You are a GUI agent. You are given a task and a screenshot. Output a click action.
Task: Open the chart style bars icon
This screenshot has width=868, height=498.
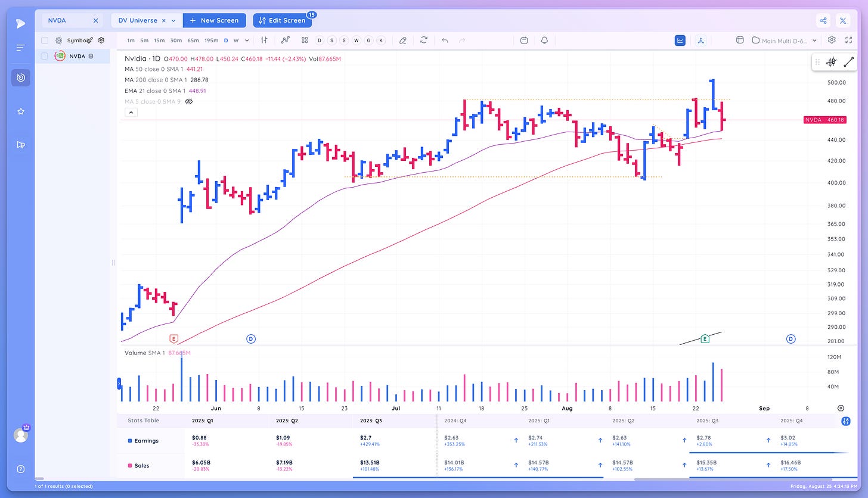(263, 40)
